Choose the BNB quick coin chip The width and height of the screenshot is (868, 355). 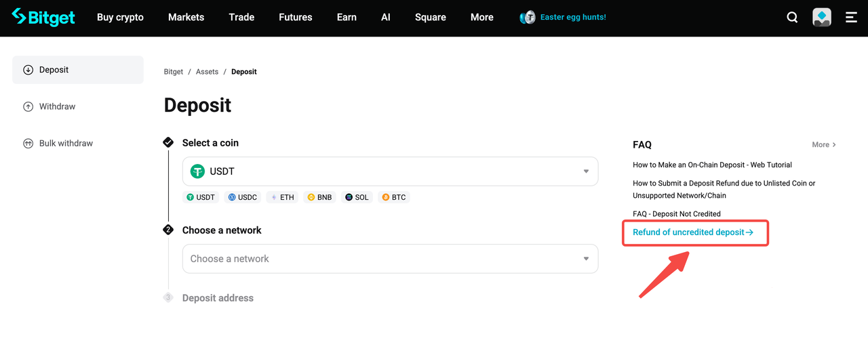click(319, 197)
